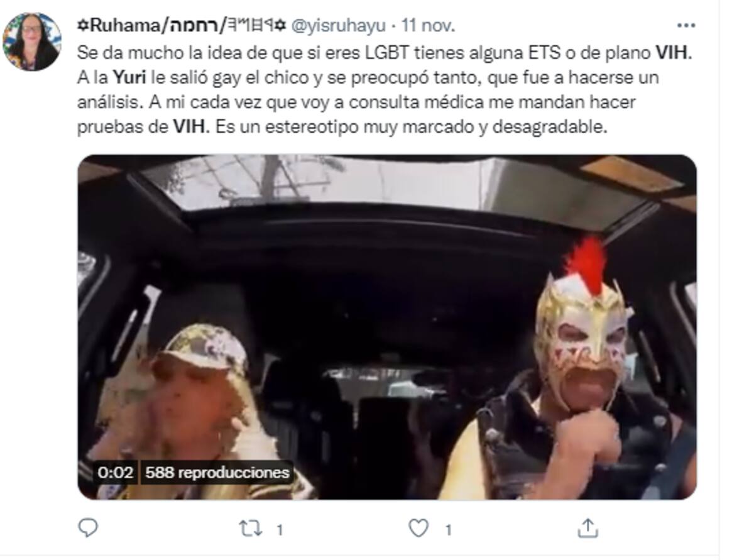Open the tweet's more options menu
This screenshot has height=560, width=754.
pyautogui.click(x=686, y=26)
